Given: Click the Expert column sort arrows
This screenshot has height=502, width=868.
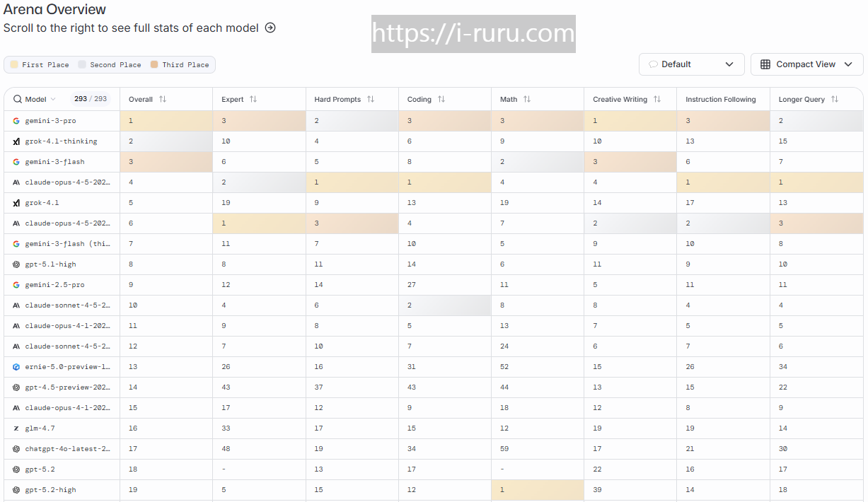Looking at the screenshot, I should click(x=253, y=99).
